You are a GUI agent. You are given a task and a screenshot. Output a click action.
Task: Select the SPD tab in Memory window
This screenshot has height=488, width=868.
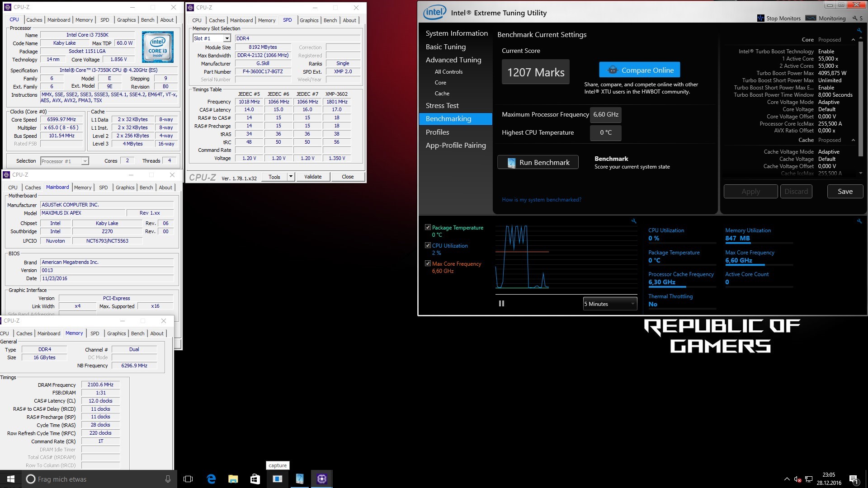(94, 333)
